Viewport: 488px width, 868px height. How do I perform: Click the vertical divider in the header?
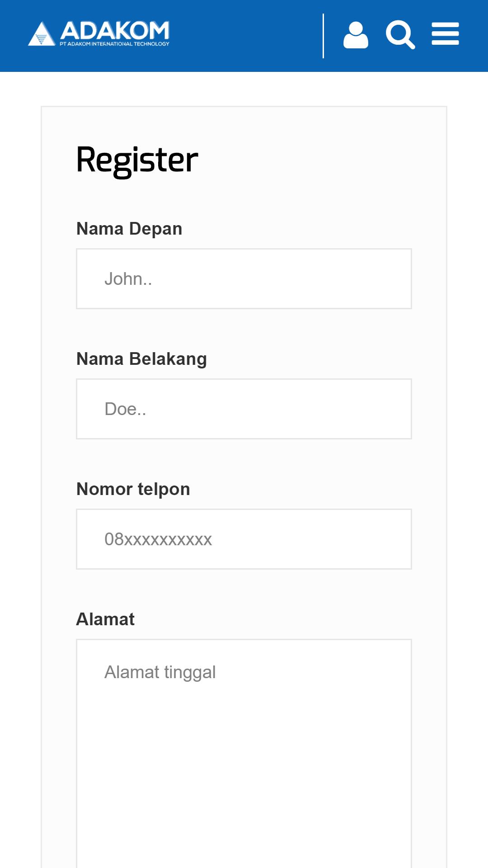323,36
